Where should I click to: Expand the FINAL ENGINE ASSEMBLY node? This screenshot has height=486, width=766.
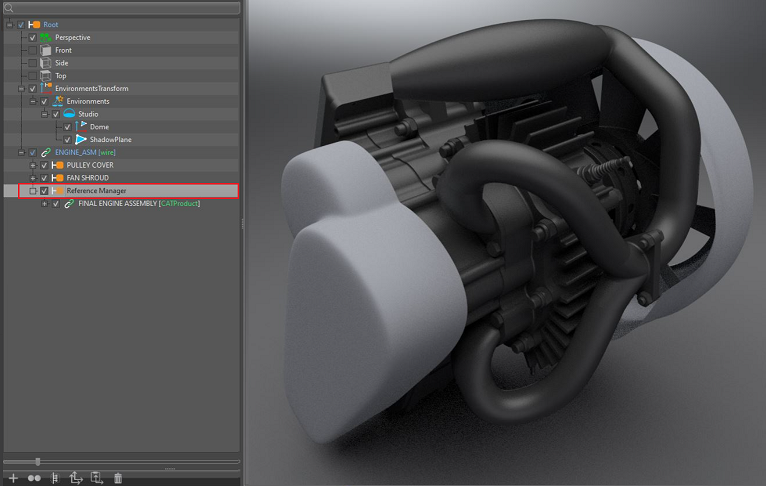tap(44, 204)
